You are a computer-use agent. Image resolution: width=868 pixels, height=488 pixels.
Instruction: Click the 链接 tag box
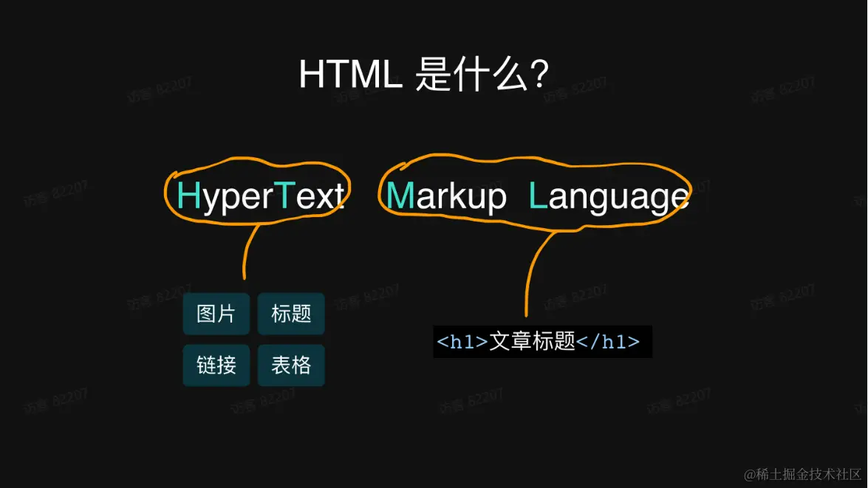(x=216, y=365)
